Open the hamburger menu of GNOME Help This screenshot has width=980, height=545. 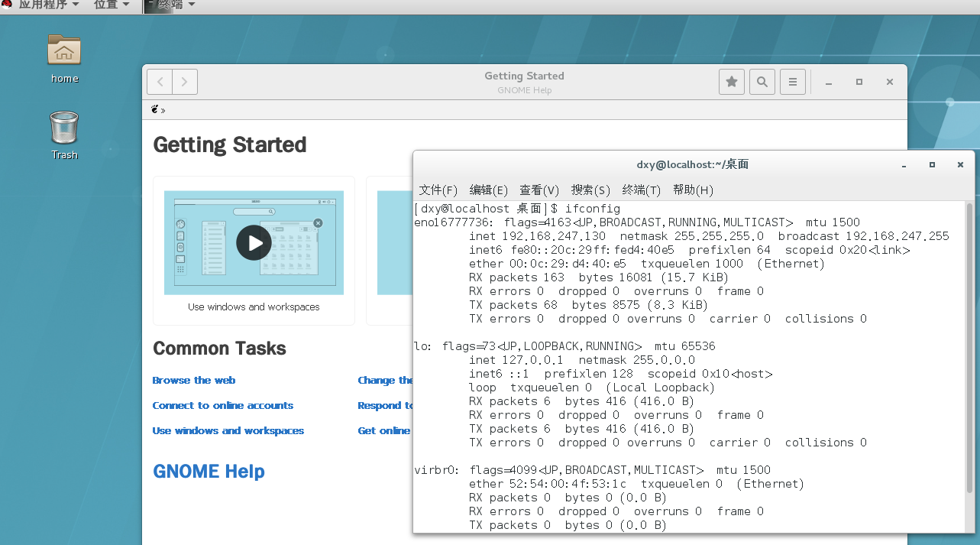[x=792, y=81]
